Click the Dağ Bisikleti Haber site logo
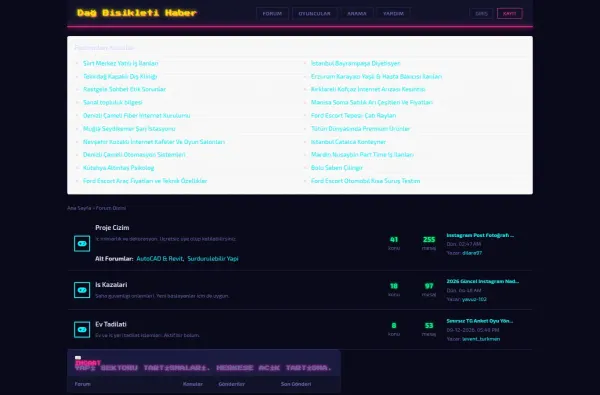Screen dimensions: 600x395 [137, 13]
